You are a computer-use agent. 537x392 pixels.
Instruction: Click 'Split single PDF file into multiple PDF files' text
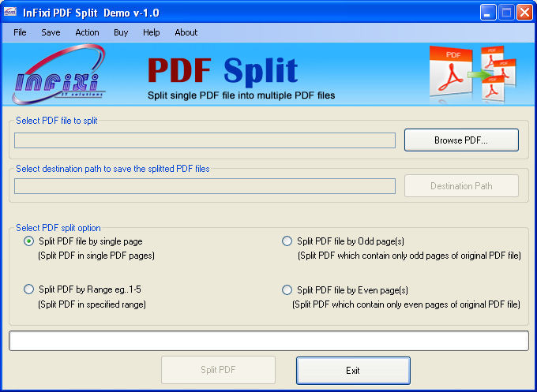[242, 95]
